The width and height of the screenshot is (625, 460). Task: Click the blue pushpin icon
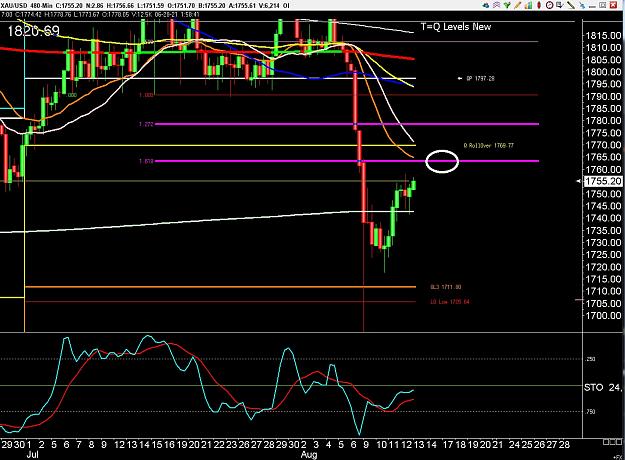(582, 5)
